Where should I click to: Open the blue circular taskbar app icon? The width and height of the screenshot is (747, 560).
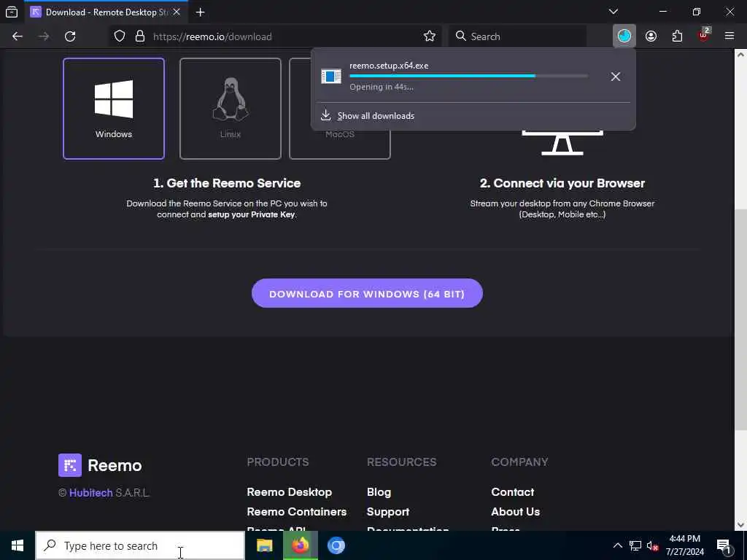336,545
